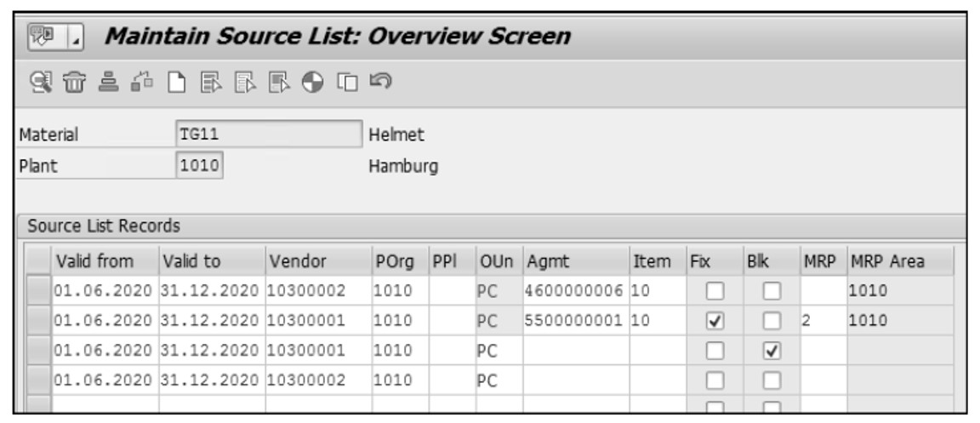Check Blk for agreement 5500000001 row
Viewport: 980px width, 423px height.
772,321
